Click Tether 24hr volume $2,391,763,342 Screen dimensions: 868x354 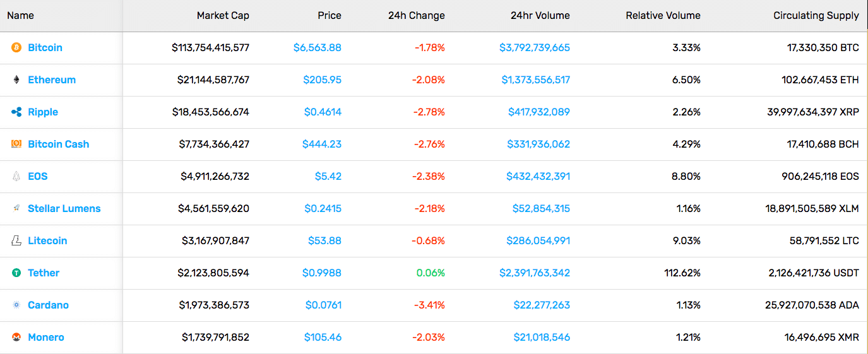pos(535,273)
